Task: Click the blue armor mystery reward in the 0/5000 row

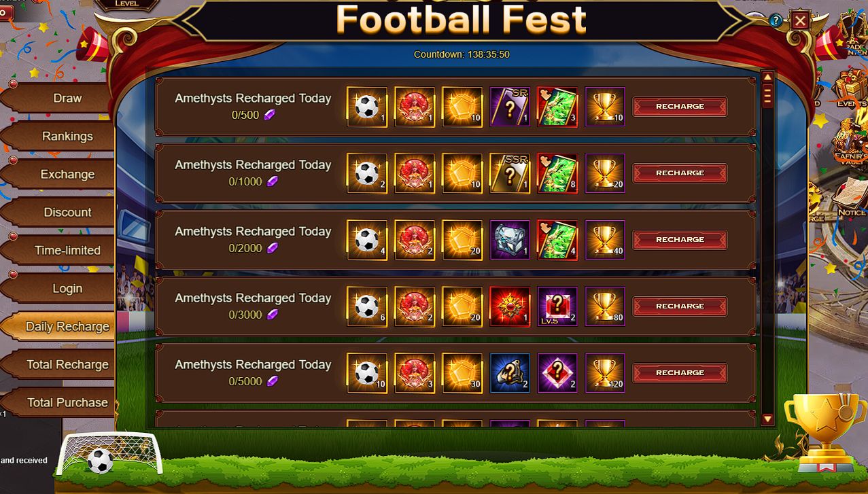Action: [x=510, y=373]
